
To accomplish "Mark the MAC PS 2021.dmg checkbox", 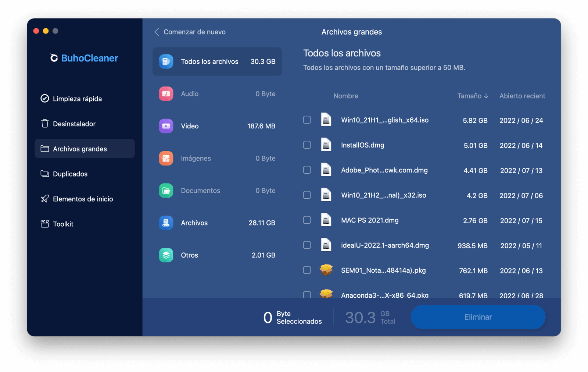I will [x=307, y=220].
